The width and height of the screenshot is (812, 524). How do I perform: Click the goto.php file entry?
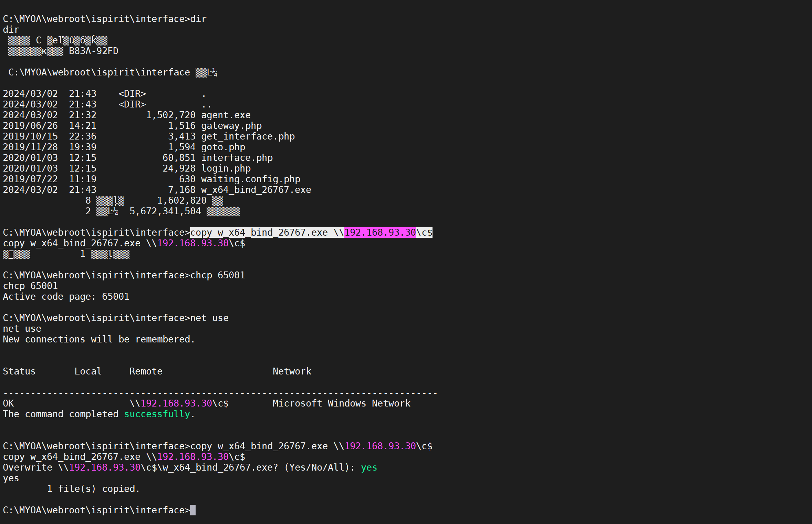click(x=223, y=147)
